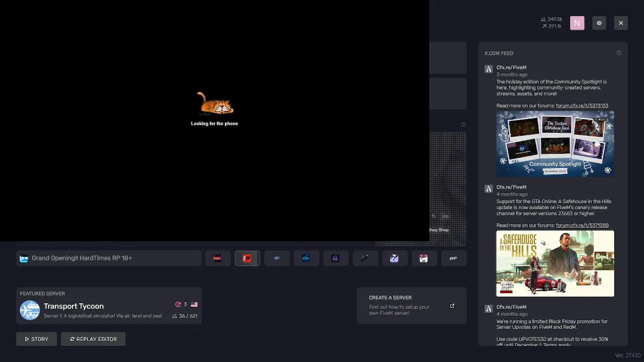This screenshot has width=644, height=362.
Task: Click the 3 months ago timestamp
Action: [x=512, y=74]
